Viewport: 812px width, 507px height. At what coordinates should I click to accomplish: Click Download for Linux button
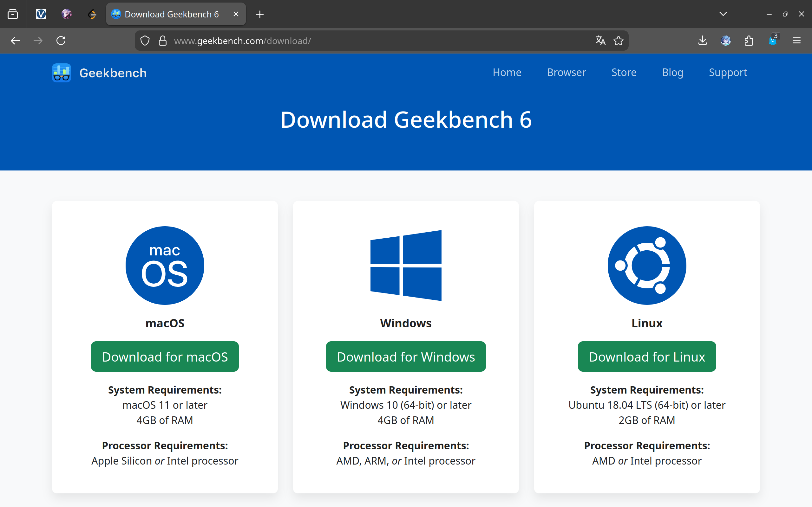point(646,356)
